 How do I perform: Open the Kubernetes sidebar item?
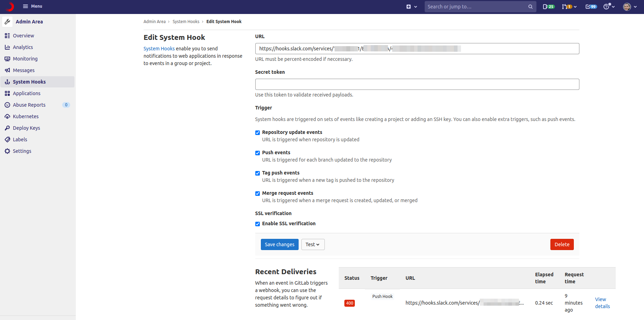[37, 116]
